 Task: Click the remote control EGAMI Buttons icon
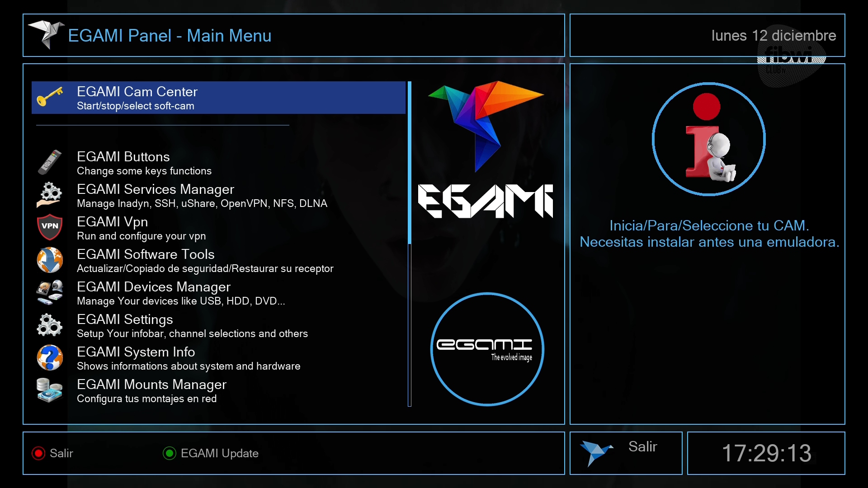click(50, 162)
